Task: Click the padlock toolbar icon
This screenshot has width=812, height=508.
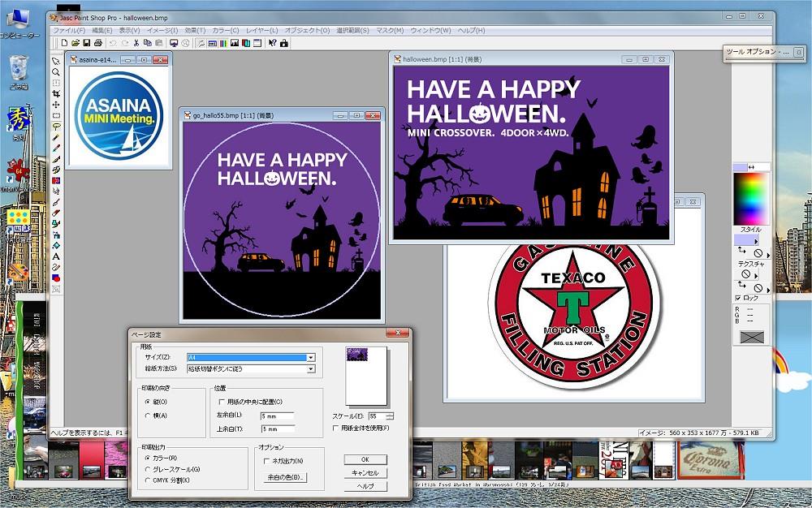Action: point(284,43)
